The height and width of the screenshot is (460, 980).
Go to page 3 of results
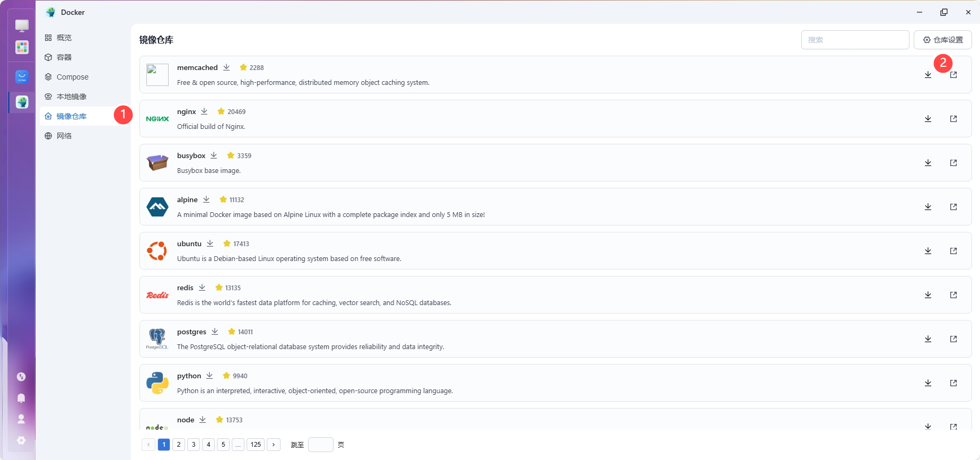coord(194,445)
